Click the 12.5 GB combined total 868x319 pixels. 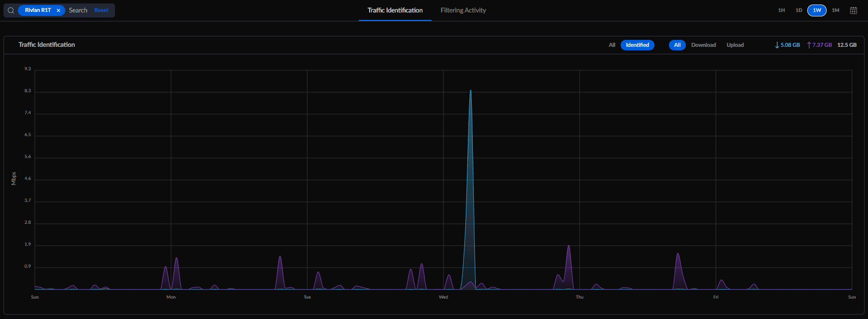tap(847, 45)
